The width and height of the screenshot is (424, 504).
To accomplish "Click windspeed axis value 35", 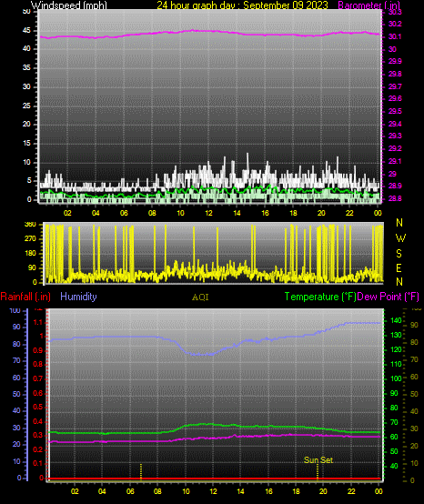I will pyautogui.click(x=26, y=68).
